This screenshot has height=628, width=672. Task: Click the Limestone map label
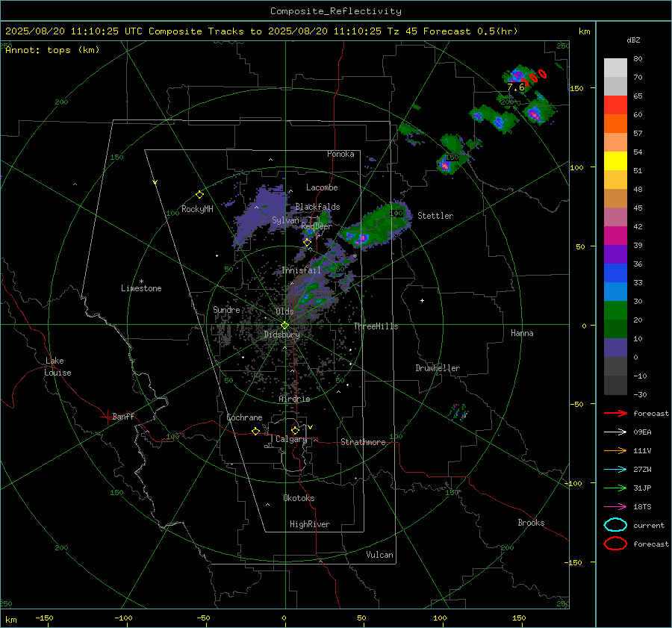pyautogui.click(x=141, y=288)
